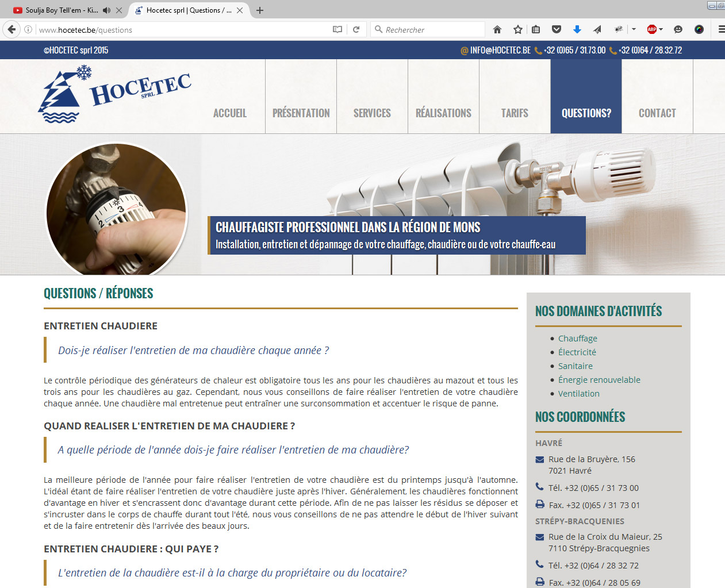The image size is (725, 588).
Task: Click the QUESTIONS / RÉPONSES heading
Action: pyautogui.click(x=98, y=293)
